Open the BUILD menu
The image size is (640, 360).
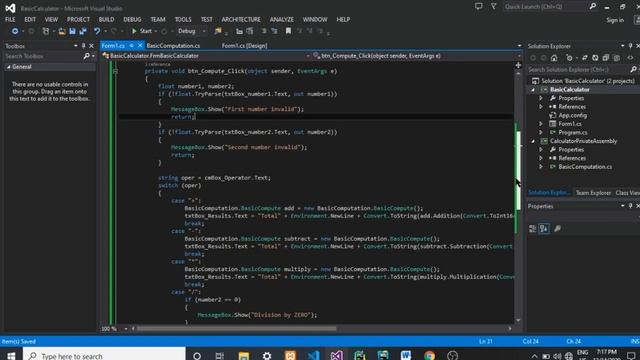107,19
